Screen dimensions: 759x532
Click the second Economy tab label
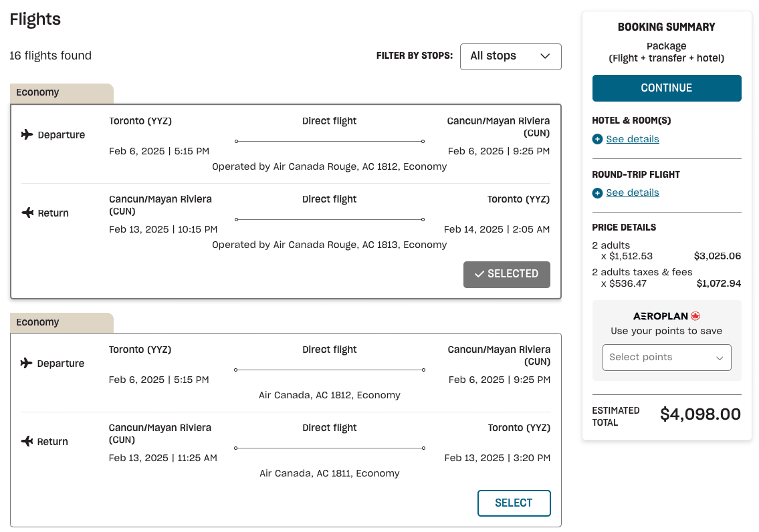[x=38, y=322]
